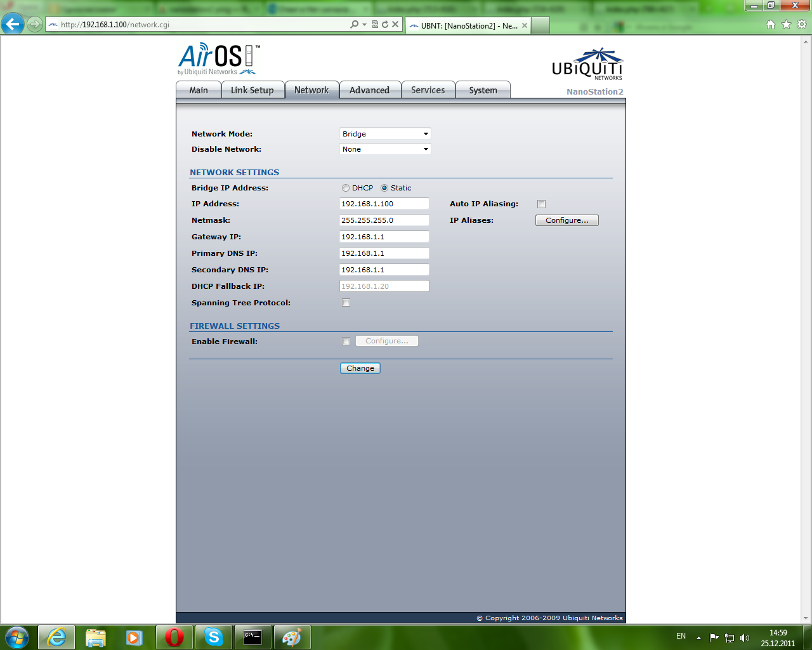The height and width of the screenshot is (650, 812).
Task: Open the taskbar clock and date
Action: pos(778,638)
